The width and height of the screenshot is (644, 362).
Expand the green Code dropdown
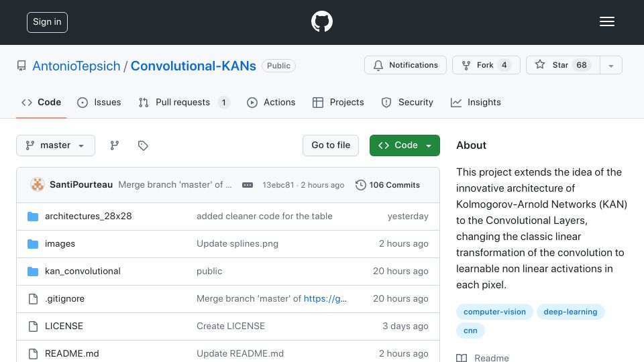405,145
